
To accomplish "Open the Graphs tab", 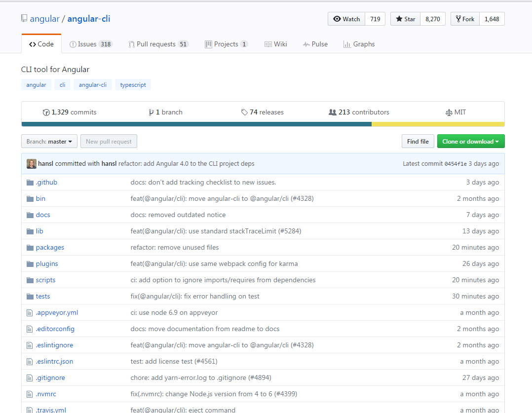I will coord(359,44).
